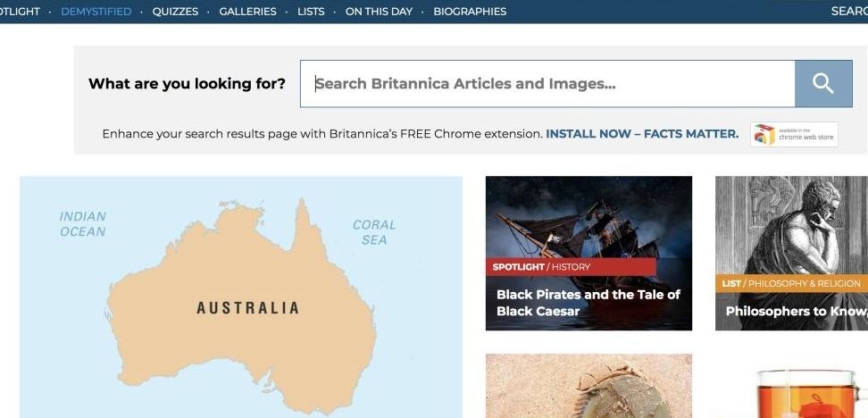Open the Australia map feature image
The height and width of the screenshot is (418, 868).
click(x=241, y=297)
